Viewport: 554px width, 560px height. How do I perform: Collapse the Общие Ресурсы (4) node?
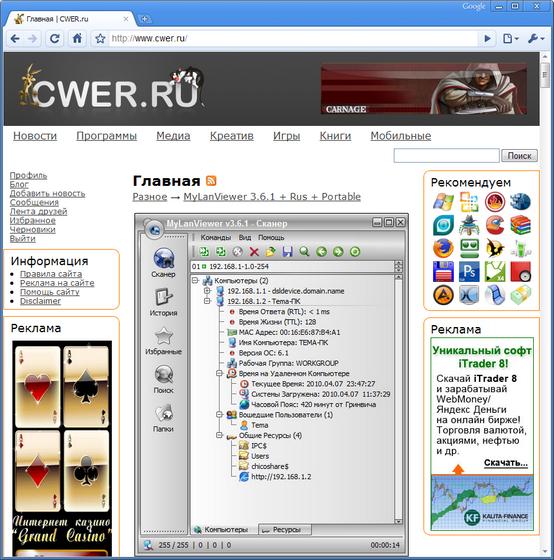click(x=219, y=436)
